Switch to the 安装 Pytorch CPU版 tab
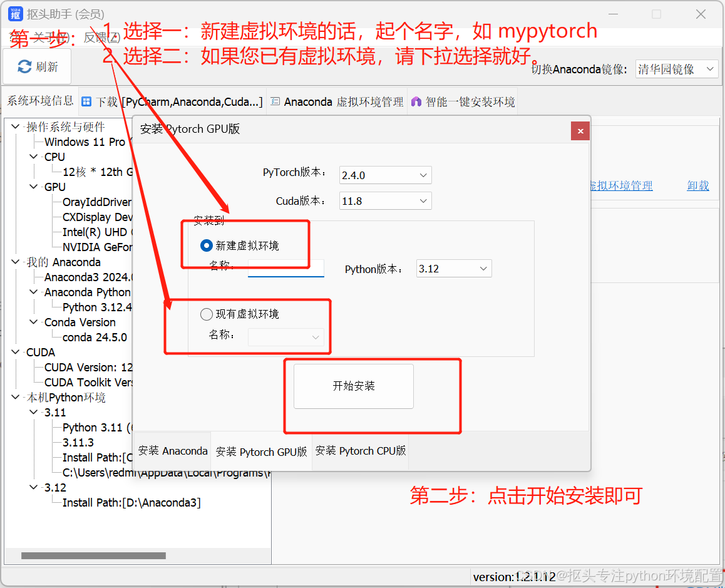Viewport: 725px width, 588px height. 360,451
